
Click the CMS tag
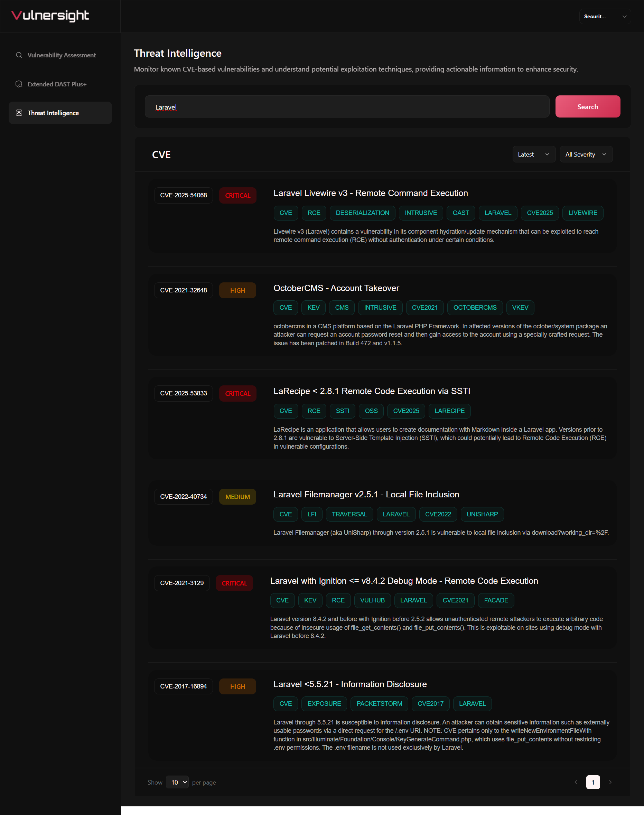point(342,307)
